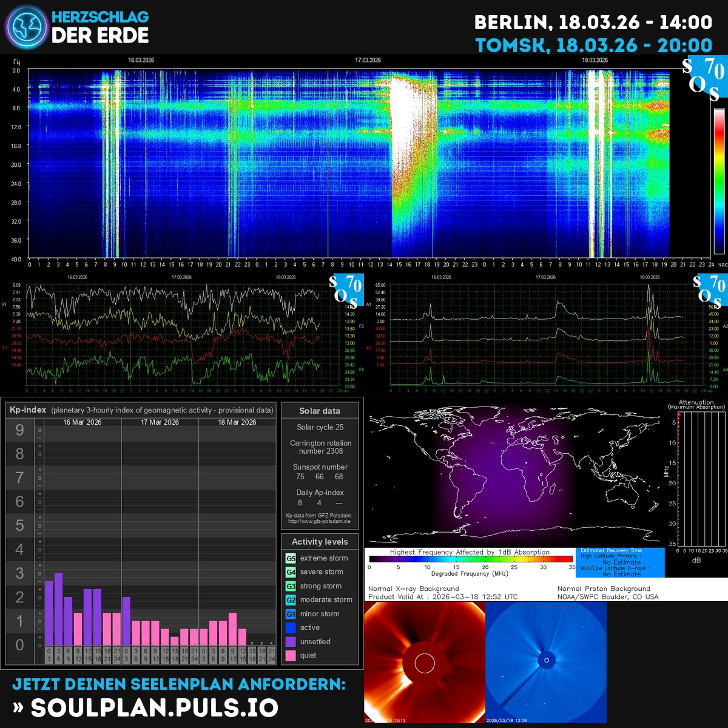Click the G1 minor storm indicator

pyautogui.click(x=289, y=613)
